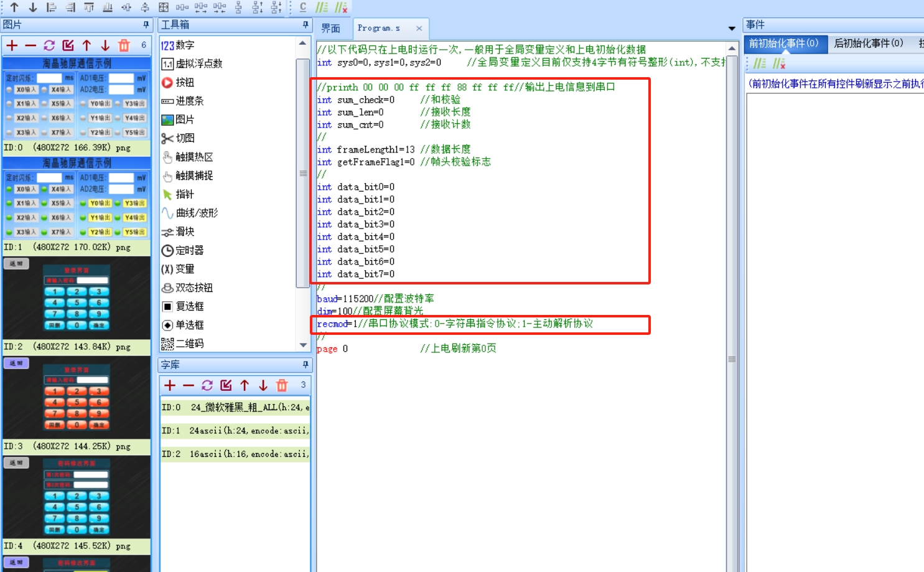This screenshot has height=572, width=924.
Task: Select the 进度条 control in toolbox
Action: 182,101
